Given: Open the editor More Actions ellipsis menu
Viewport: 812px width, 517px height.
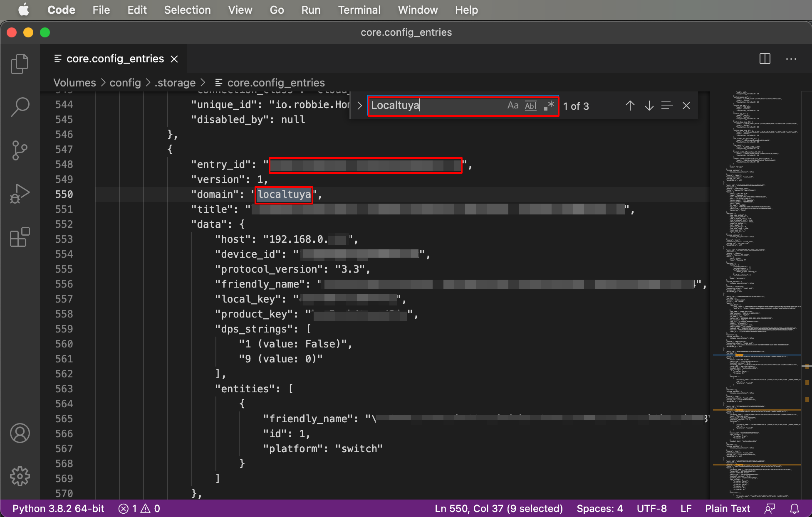Looking at the screenshot, I should (791, 59).
